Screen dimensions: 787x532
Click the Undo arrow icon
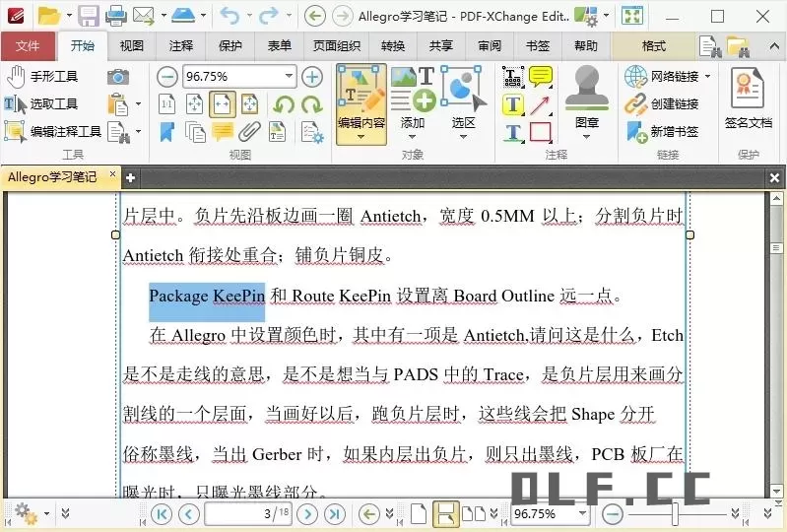point(230,16)
